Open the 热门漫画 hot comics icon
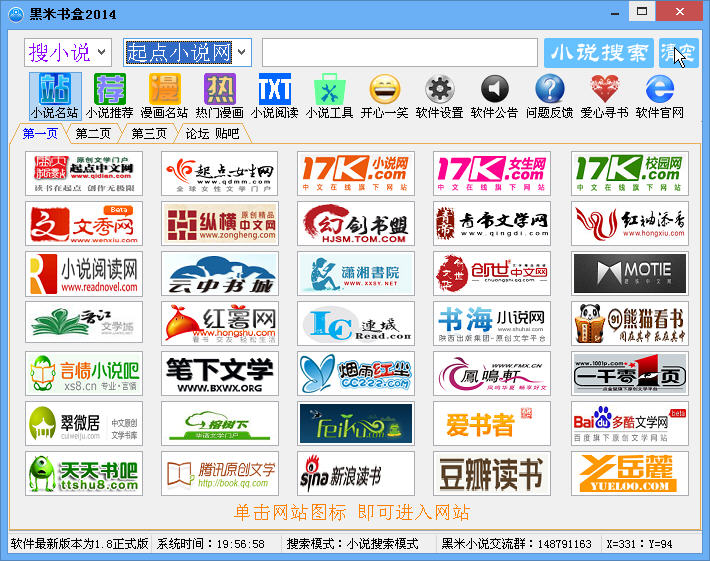The image size is (710, 561). (219, 90)
